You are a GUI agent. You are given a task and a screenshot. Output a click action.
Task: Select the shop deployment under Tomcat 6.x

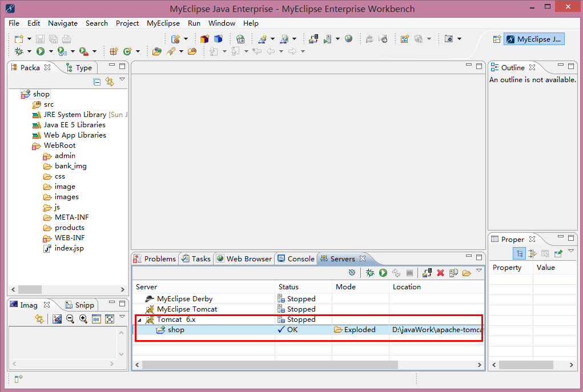(308, 330)
